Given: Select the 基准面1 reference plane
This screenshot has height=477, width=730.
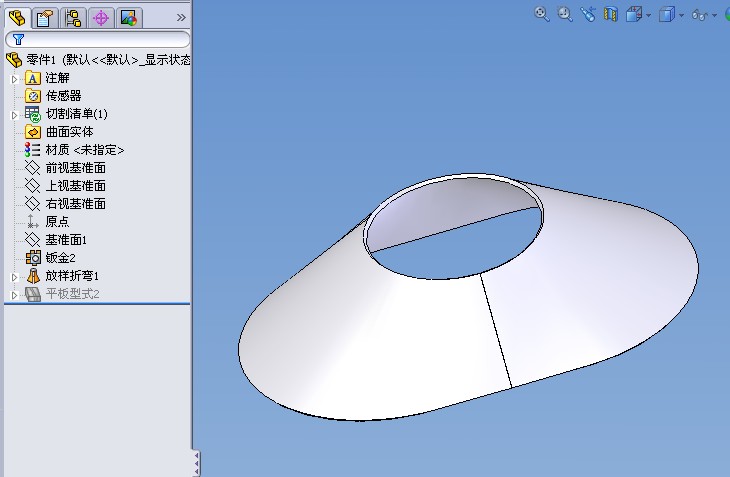Looking at the screenshot, I should [x=56, y=240].
